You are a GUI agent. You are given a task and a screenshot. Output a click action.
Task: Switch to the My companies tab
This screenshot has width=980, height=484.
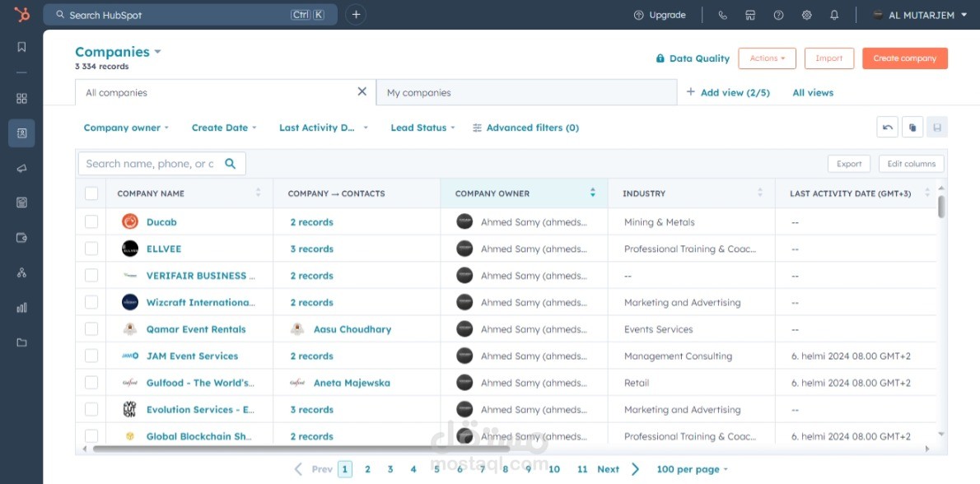click(526, 92)
